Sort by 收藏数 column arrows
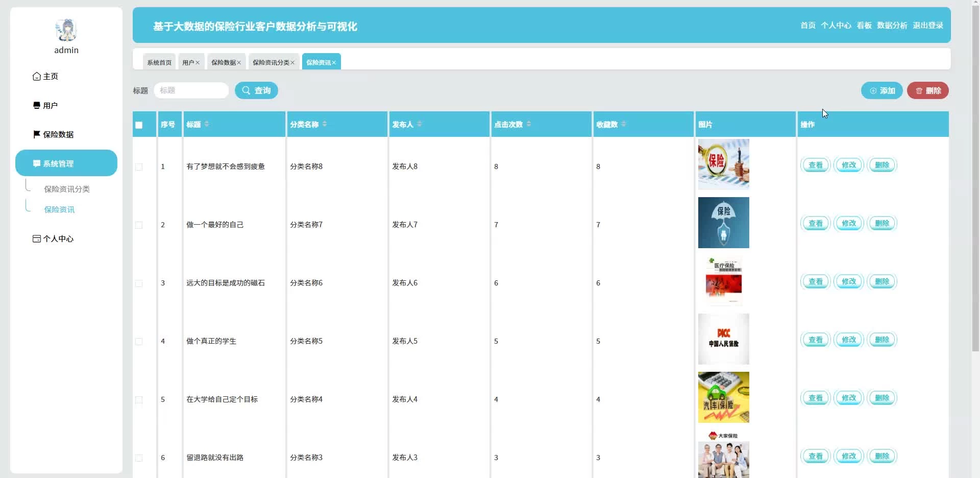Image resolution: width=980 pixels, height=478 pixels. (624, 124)
